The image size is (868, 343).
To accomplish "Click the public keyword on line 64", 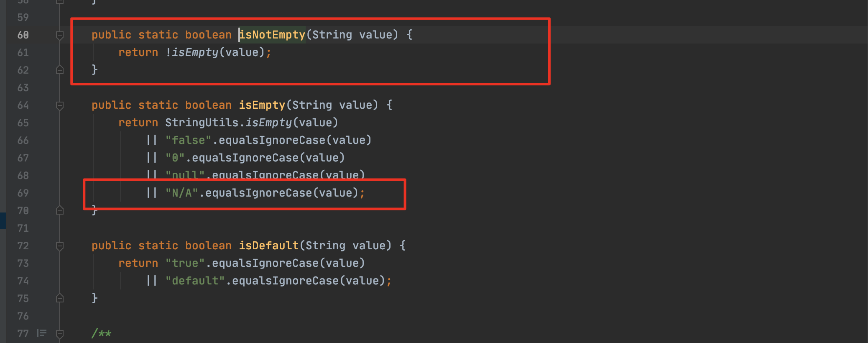I will click(112, 105).
